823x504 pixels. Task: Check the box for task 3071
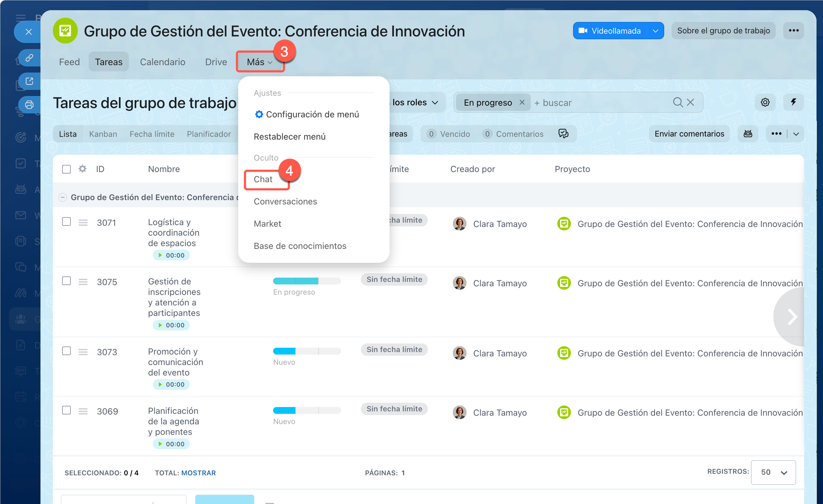point(66,222)
